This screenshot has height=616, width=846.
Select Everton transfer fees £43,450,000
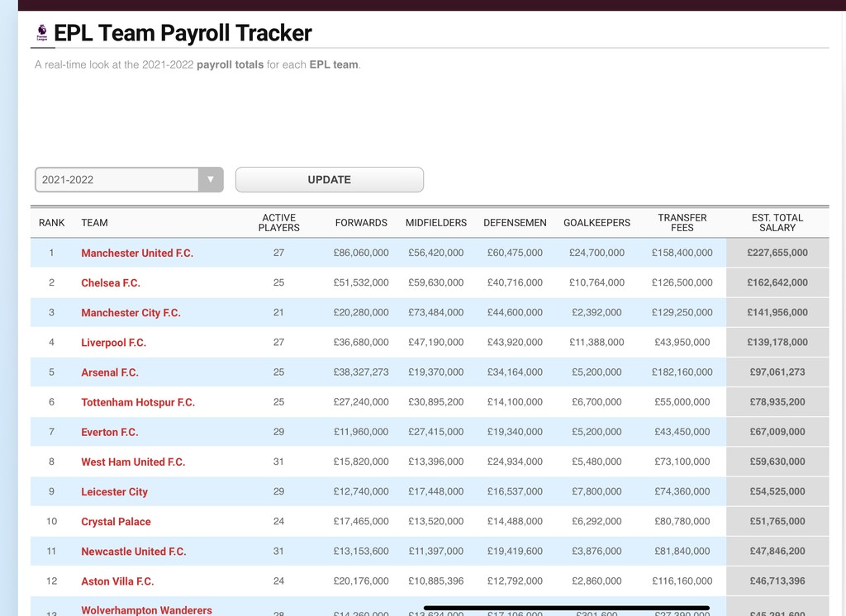(x=682, y=432)
